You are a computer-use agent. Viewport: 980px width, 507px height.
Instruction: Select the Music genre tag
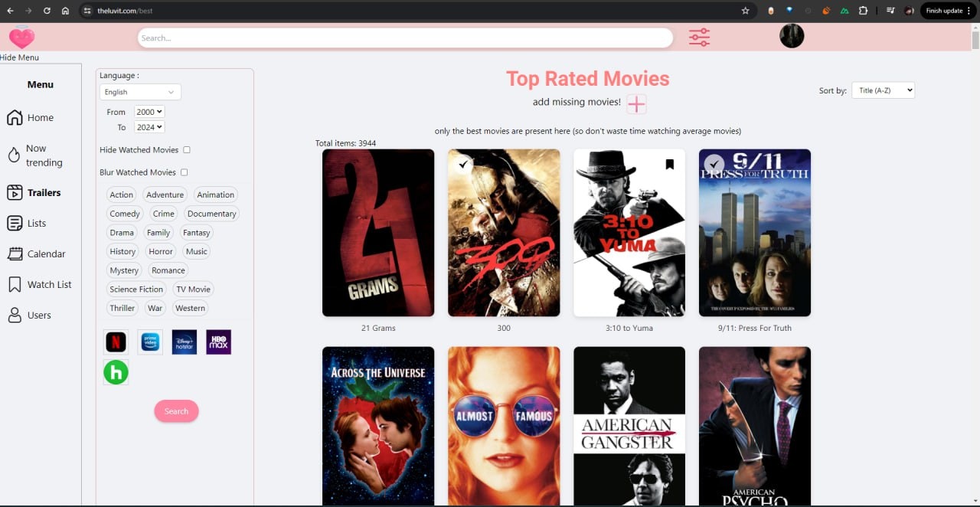point(197,251)
